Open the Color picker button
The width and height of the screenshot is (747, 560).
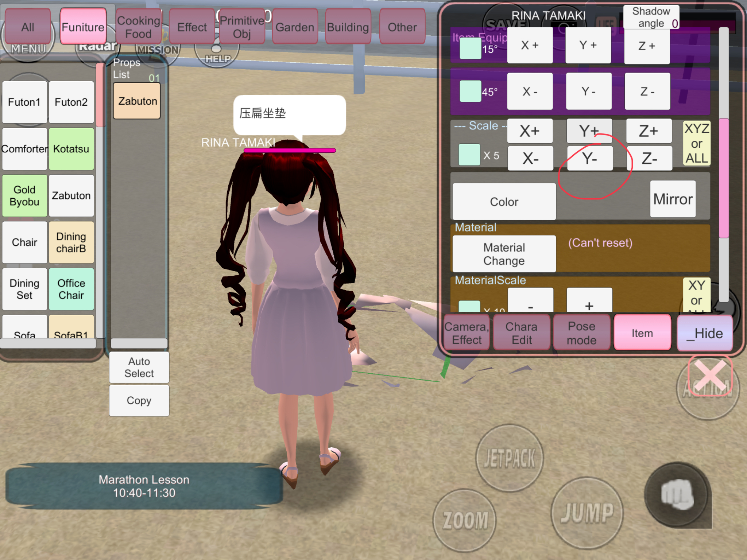point(504,202)
